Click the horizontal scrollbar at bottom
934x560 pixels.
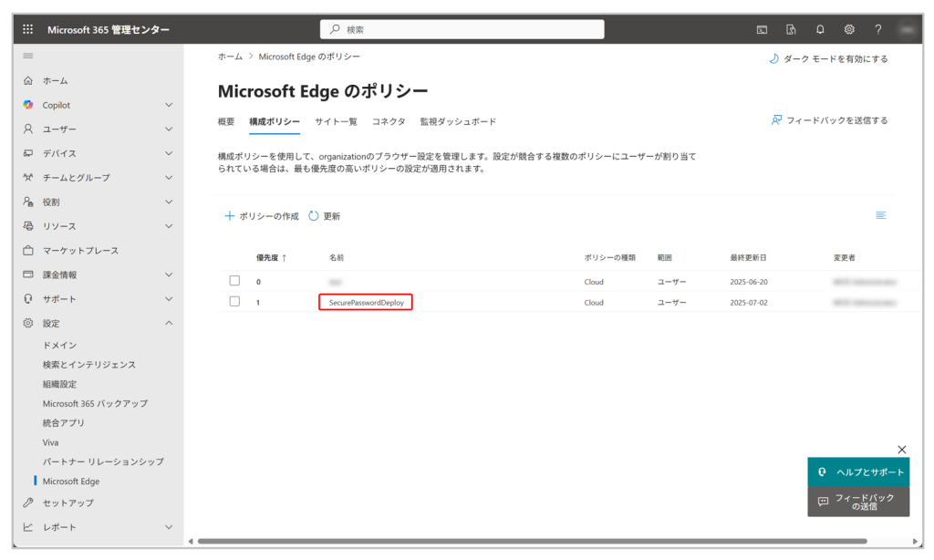532,541
